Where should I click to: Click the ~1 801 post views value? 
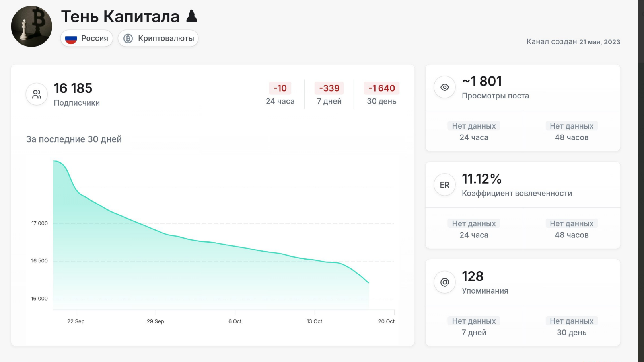click(x=482, y=81)
